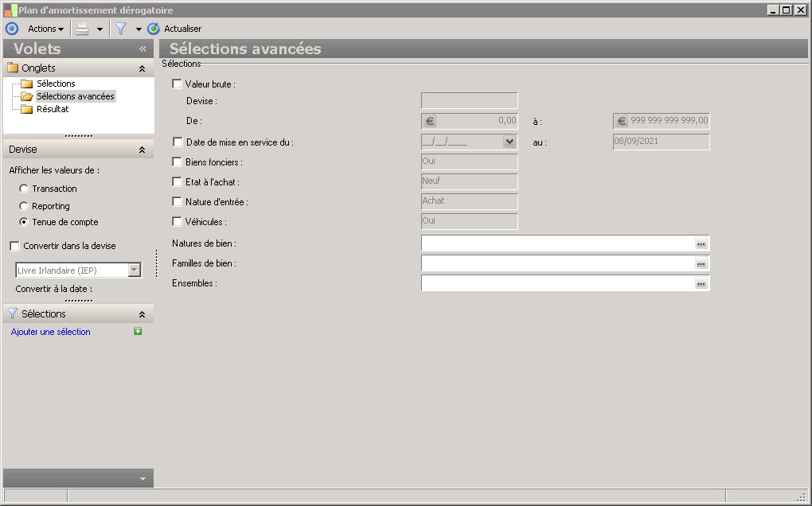Open Ensembles ellipsis browse button
The height and width of the screenshot is (506, 812).
pyautogui.click(x=701, y=283)
